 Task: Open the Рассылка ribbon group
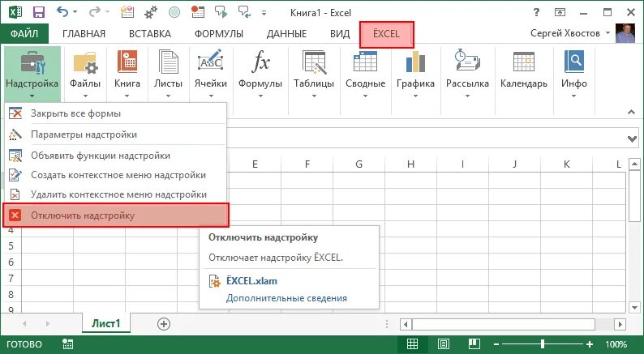click(467, 74)
